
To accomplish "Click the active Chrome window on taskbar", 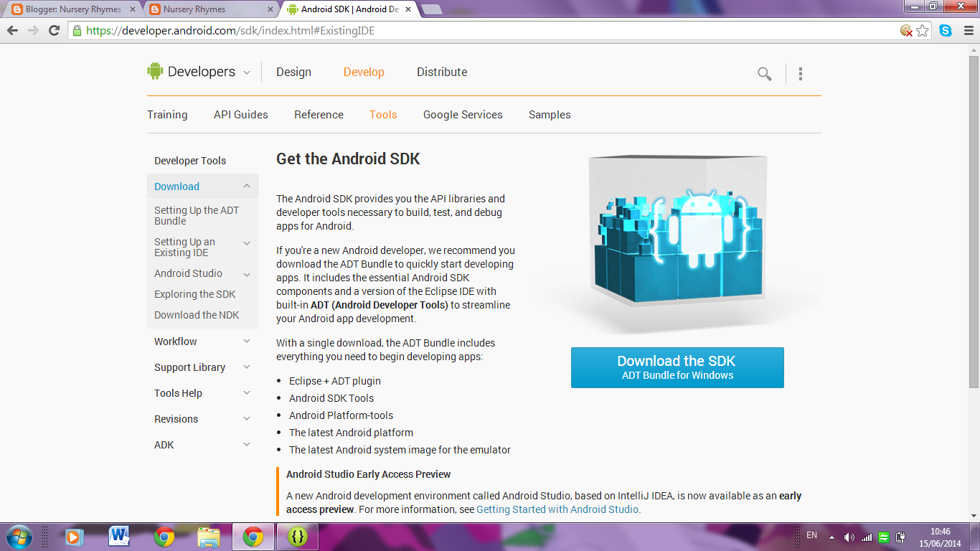I will (x=253, y=537).
